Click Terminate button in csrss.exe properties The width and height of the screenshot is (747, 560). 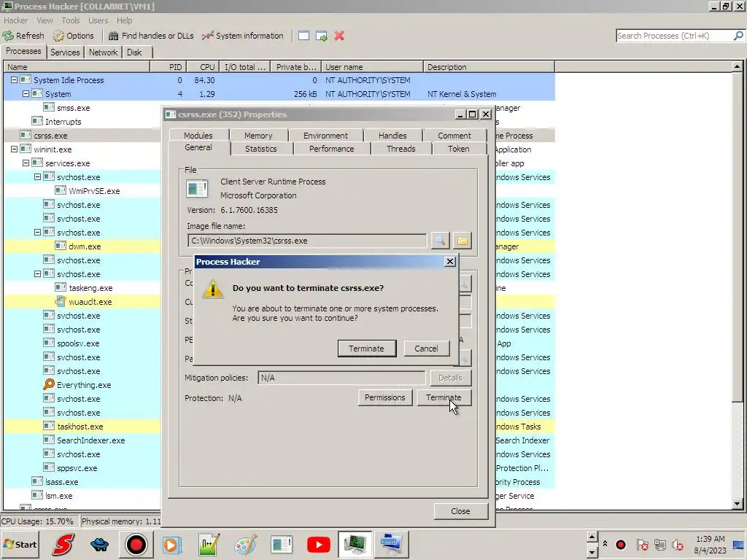pyautogui.click(x=444, y=397)
